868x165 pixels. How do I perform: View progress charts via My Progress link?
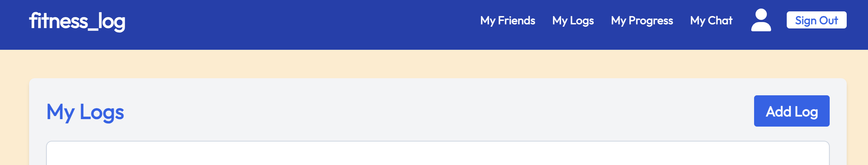(x=642, y=21)
